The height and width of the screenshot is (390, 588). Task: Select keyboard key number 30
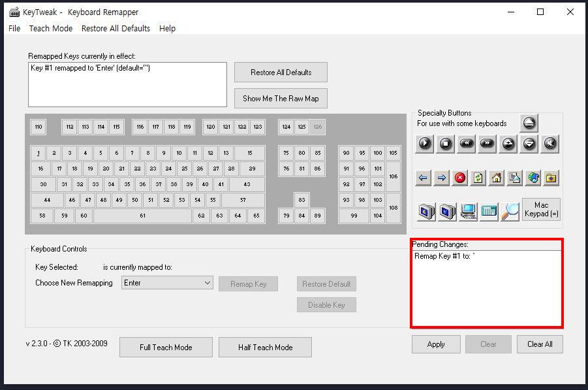[x=44, y=184]
